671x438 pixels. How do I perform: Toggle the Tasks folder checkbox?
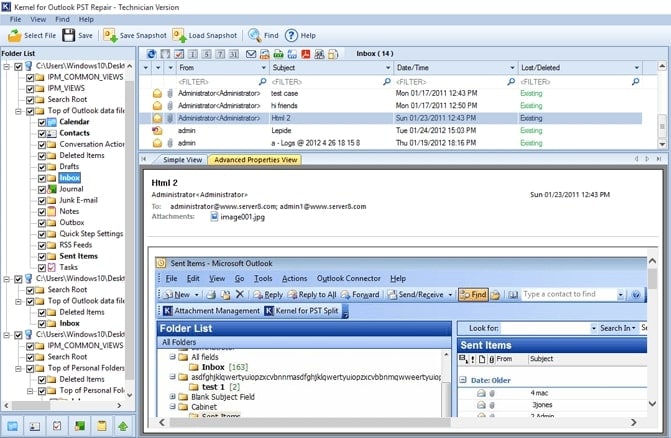[x=42, y=268]
